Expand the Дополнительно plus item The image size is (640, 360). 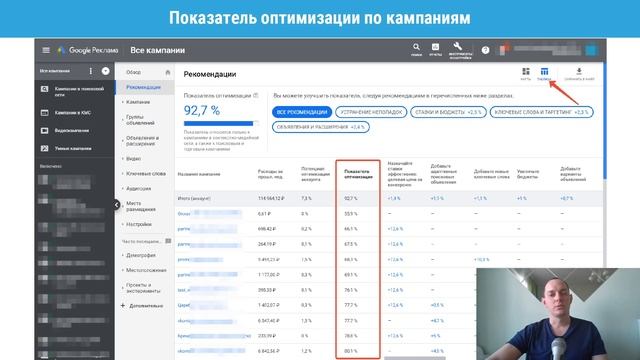point(142,306)
